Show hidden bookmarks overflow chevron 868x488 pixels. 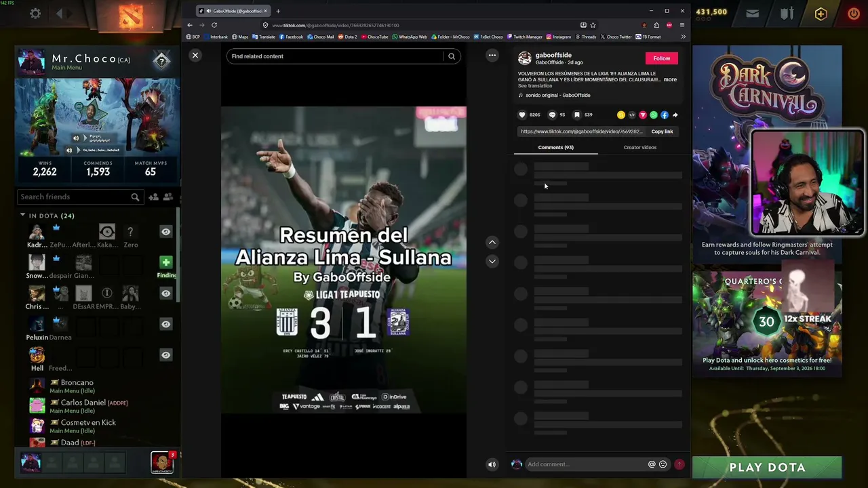(683, 37)
